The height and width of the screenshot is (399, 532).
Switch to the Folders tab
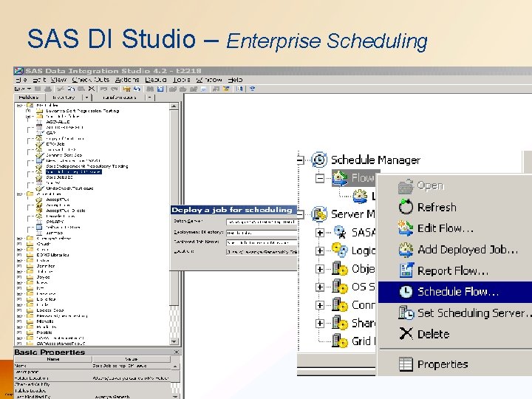29,98
